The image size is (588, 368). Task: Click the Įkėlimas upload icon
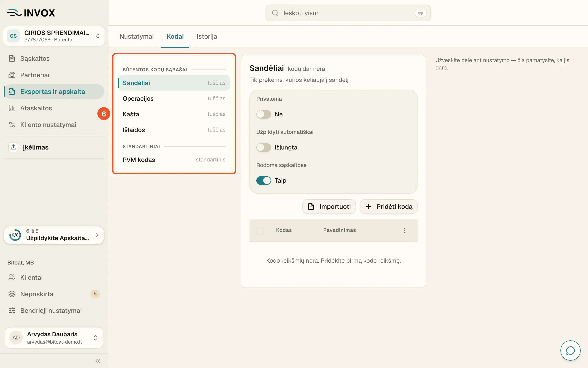coord(13,147)
